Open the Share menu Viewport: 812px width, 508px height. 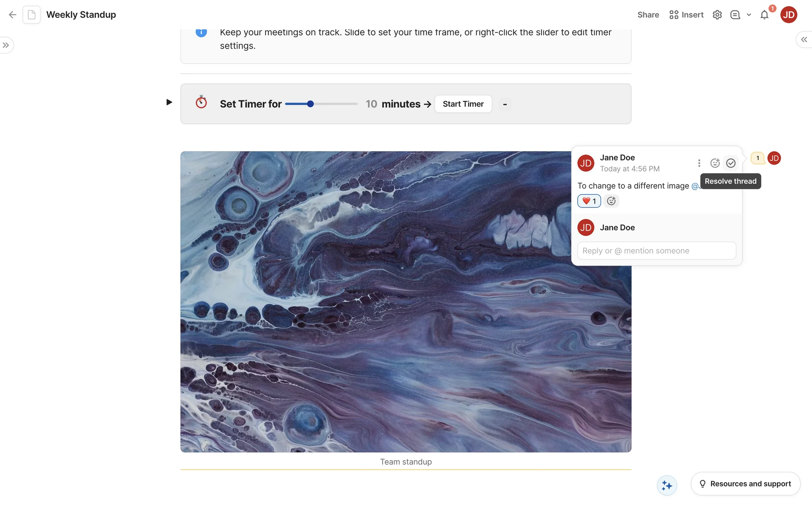(648, 15)
